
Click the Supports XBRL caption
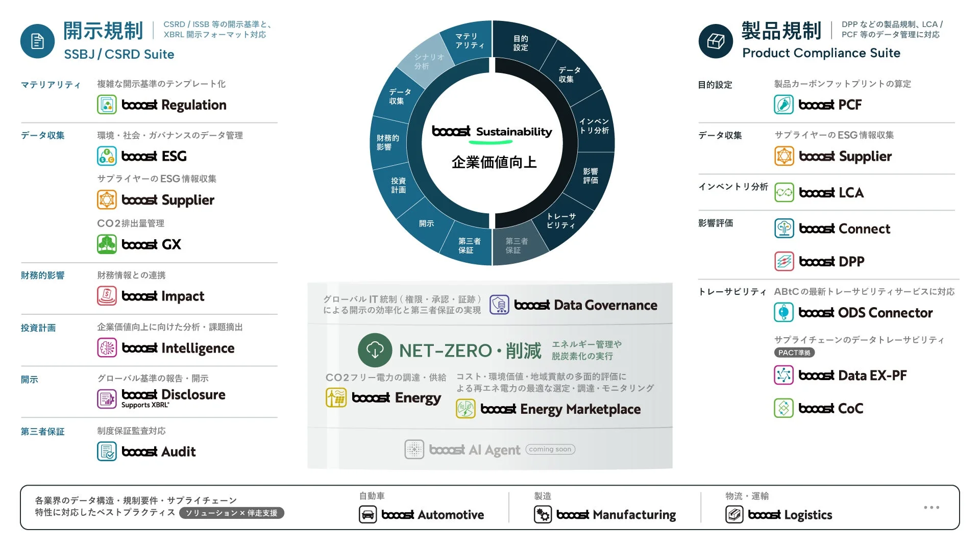point(145,405)
